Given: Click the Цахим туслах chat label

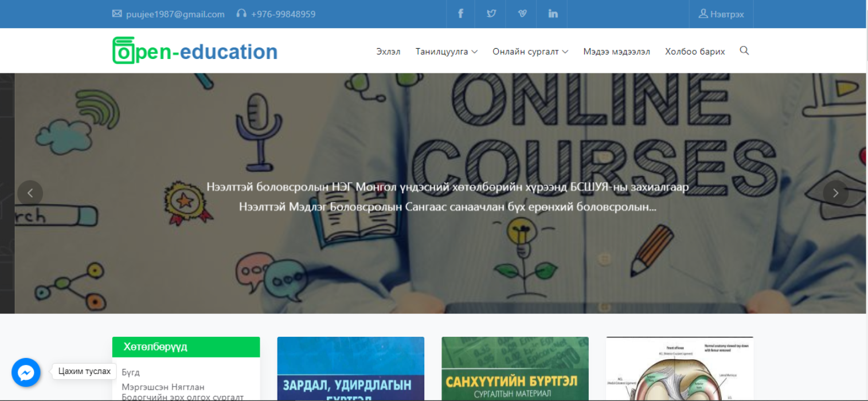Looking at the screenshot, I should pyautogui.click(x=84, y=371).
